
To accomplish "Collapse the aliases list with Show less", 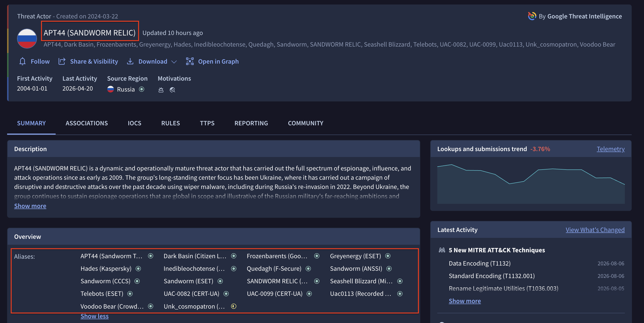I will click(94, 316).
